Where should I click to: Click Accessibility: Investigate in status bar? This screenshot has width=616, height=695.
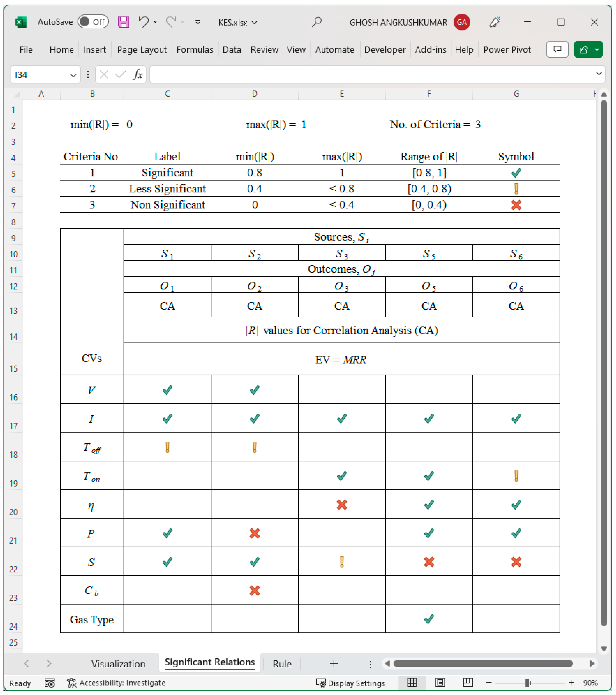click(x=116, y=683)
